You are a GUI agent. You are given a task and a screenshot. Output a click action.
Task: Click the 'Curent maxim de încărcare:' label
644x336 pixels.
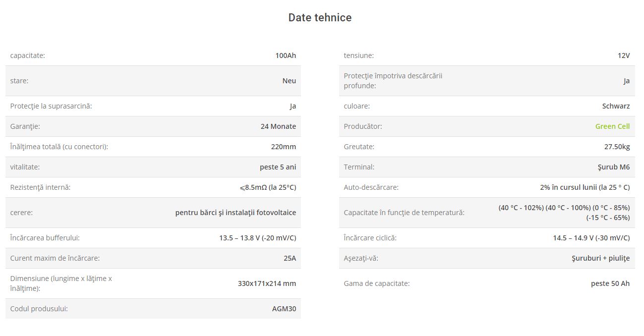[55, 258]
